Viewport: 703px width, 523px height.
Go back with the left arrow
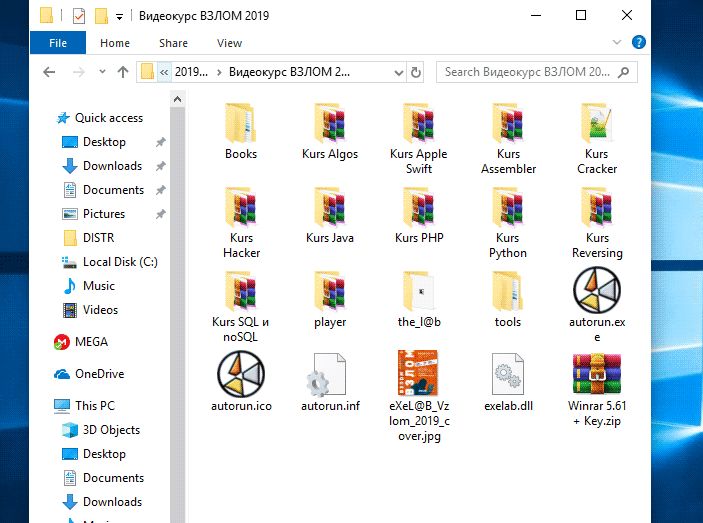pyautogui.click(x=49, y=72)
